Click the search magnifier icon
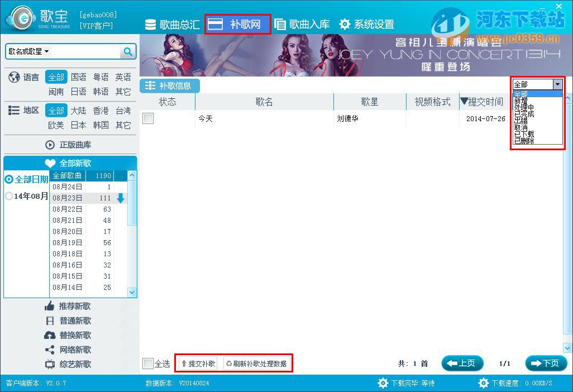 click(x=128, y=51)
